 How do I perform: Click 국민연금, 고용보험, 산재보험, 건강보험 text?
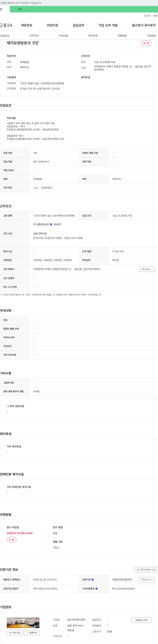click(52, 260)
